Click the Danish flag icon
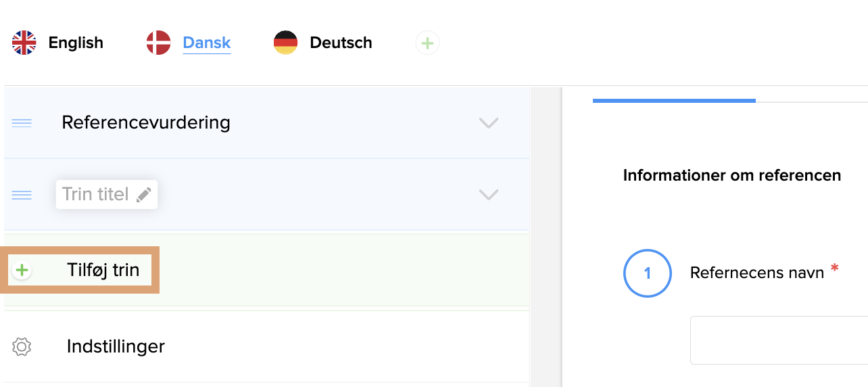 click(158, 43)
